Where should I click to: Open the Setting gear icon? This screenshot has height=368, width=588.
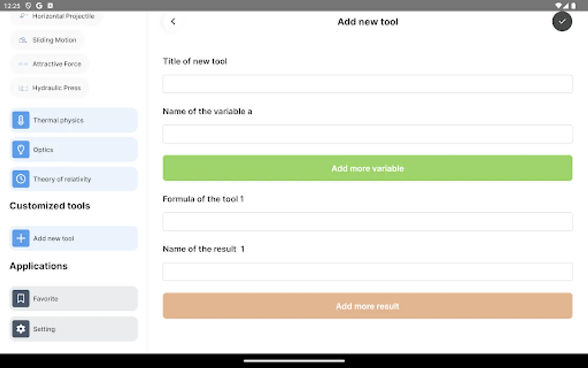point(20,329)
